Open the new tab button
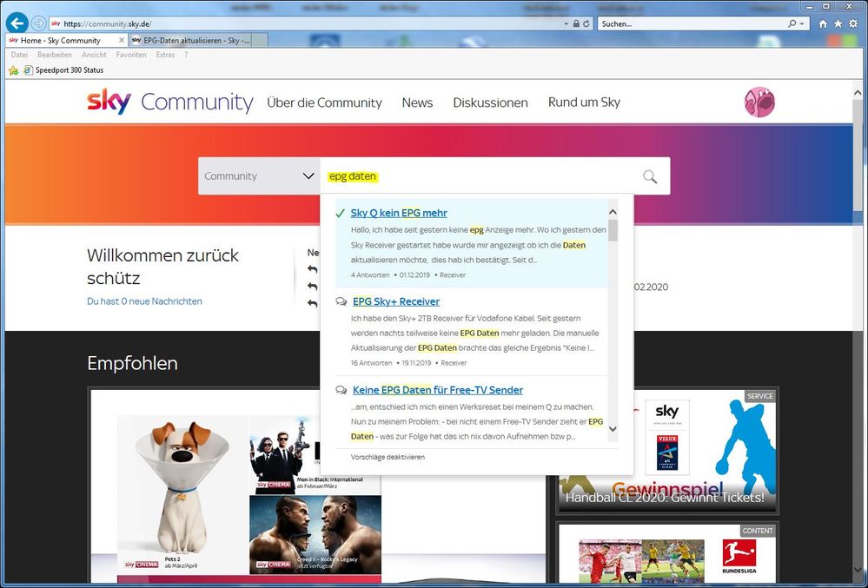 260,40
